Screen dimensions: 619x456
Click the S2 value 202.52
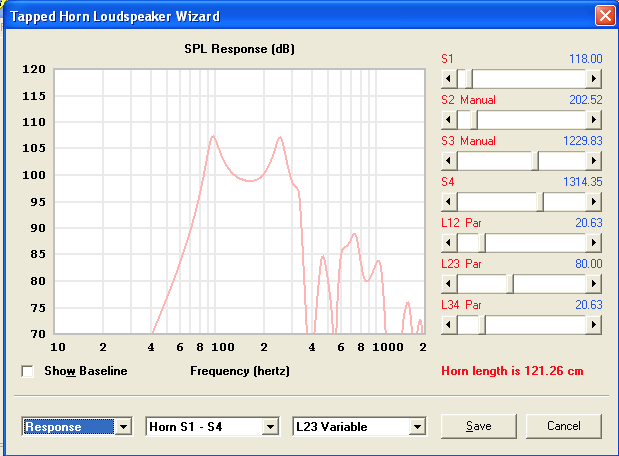585,100
